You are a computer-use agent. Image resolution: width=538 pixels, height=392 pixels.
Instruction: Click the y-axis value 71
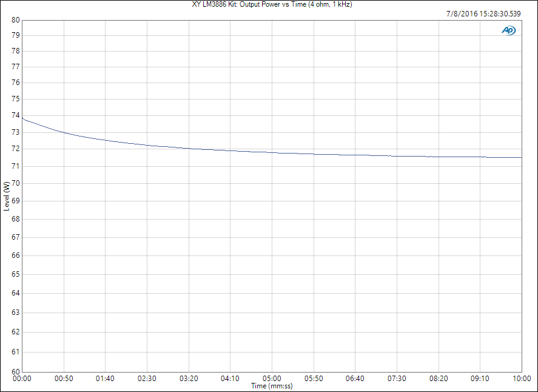pyautogui.click(x=15, y=166)
